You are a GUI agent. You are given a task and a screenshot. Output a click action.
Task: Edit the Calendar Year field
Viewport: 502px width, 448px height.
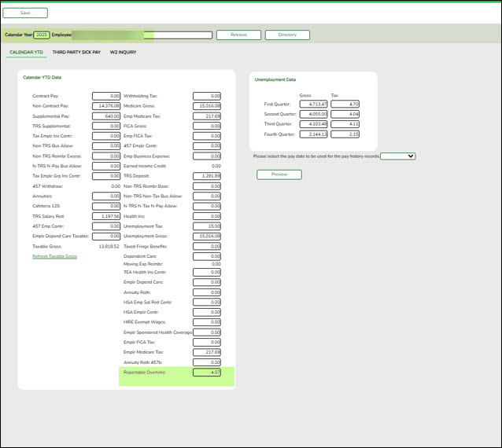click(42, 35)
